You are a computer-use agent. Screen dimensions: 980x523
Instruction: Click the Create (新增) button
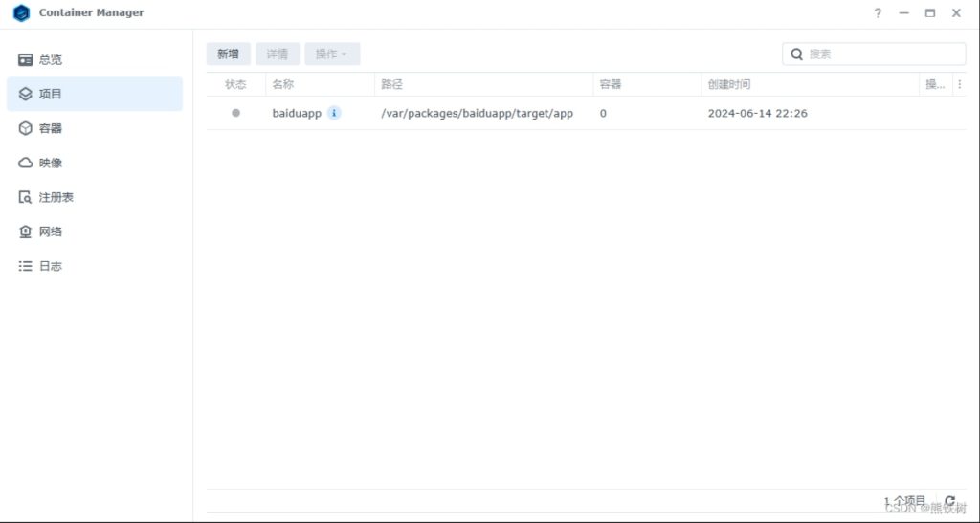[228, 54]
